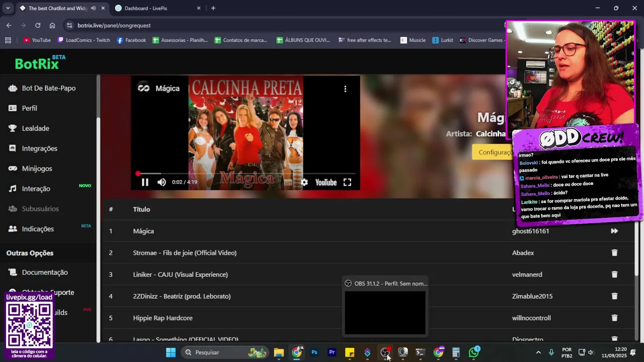View site information icon
The image size is (644, 362).
pyautogui.click(x=69, y=25)
